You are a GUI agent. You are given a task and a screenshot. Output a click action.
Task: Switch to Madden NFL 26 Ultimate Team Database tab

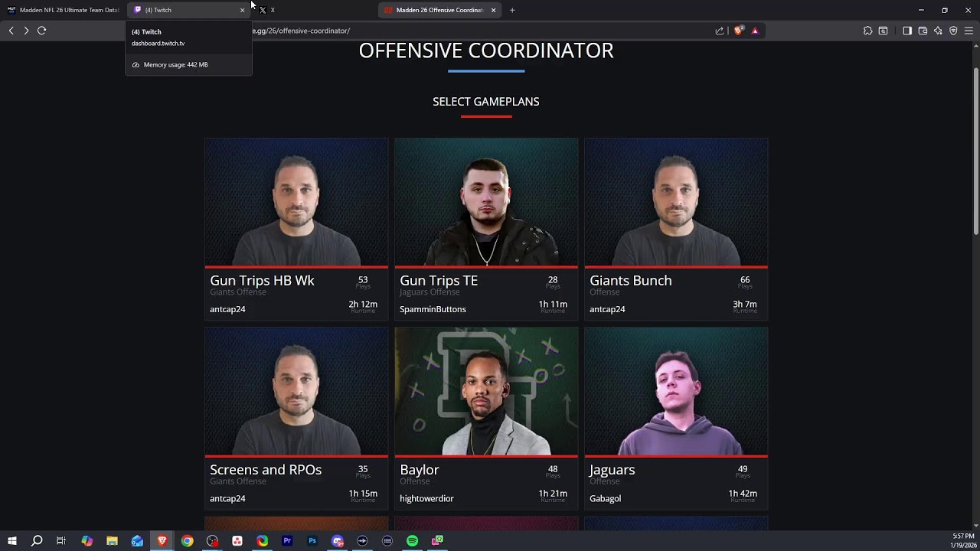coord(64,10)
